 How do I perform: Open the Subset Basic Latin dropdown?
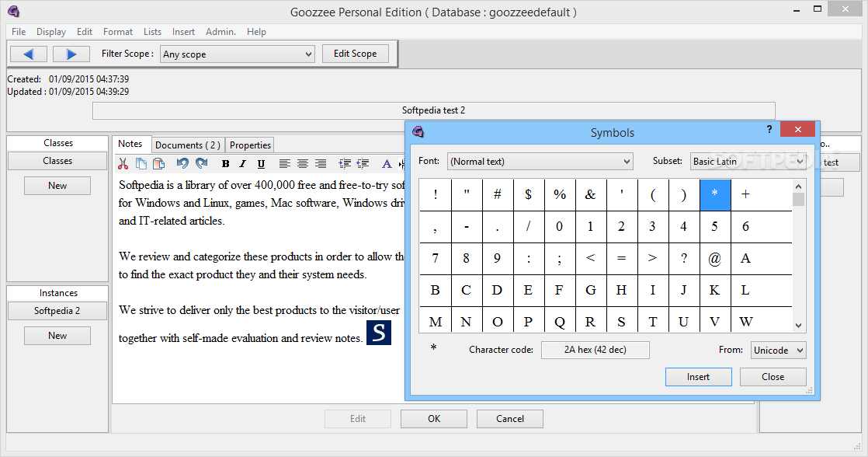tap(748, 161)
